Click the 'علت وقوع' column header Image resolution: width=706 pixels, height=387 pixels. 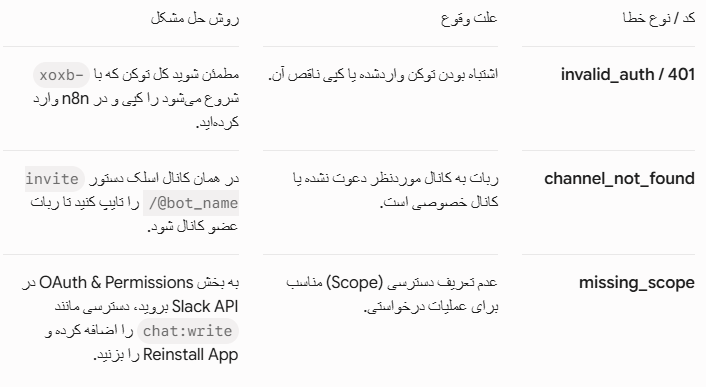(x=469, y=18)
